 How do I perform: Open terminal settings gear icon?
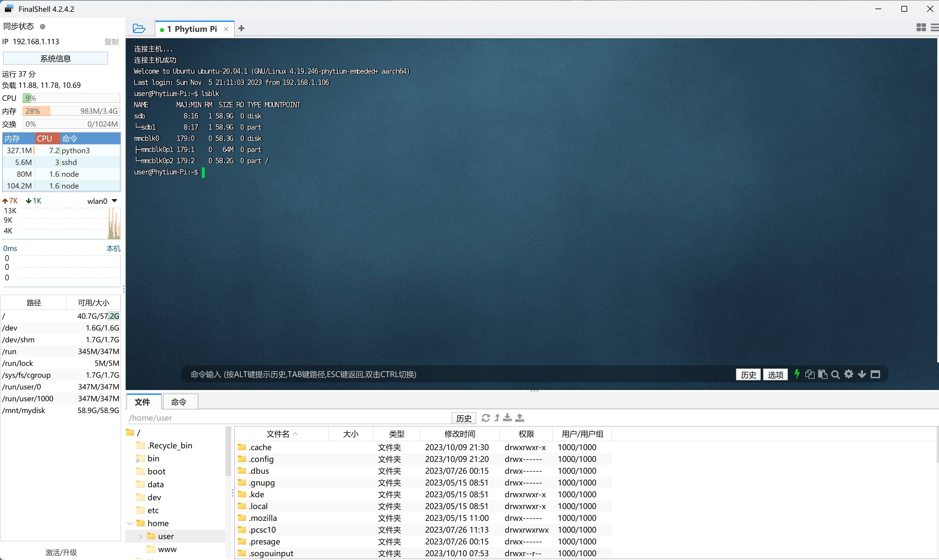coord(849,374)
